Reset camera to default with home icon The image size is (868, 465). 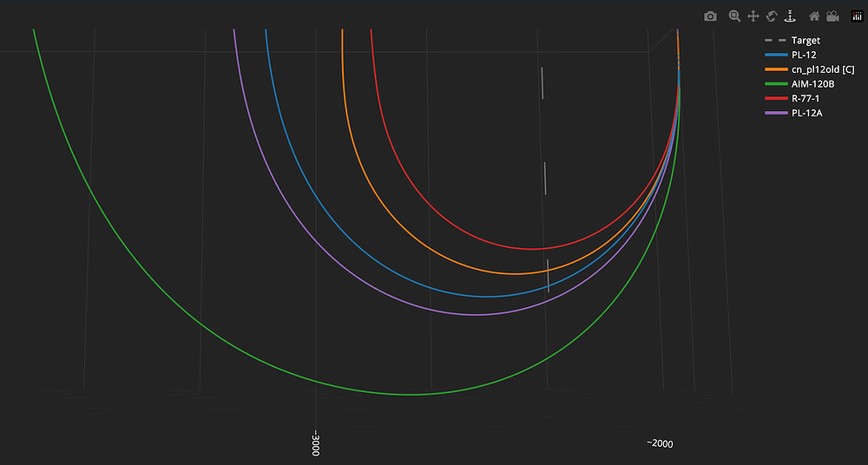(x=814, y=16)
